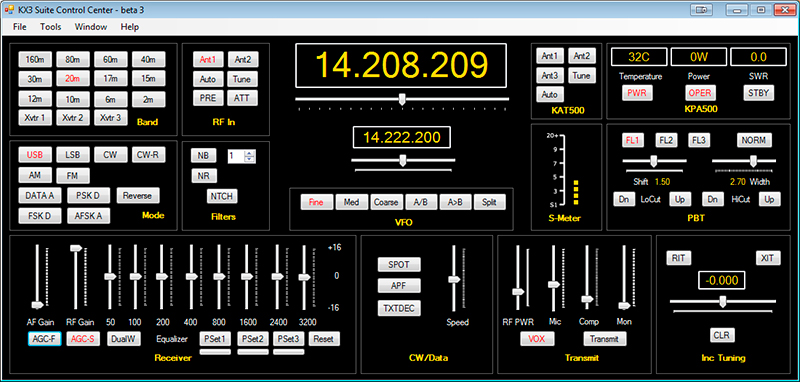This screenshot has width=800, height=382.
Task: Click the CW Speed slider
Action: coord(454,277)
